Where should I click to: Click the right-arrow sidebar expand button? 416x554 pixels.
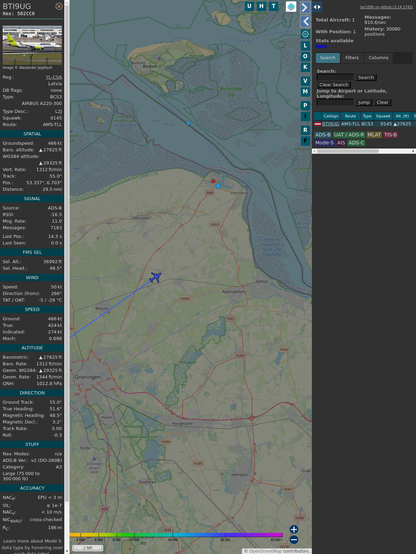coord(305,7)
